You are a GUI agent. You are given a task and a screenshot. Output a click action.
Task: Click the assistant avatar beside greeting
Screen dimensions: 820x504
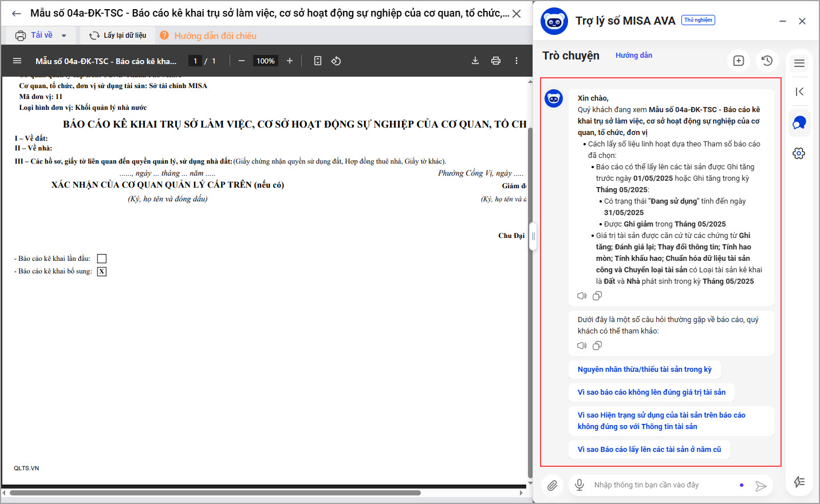554,98
